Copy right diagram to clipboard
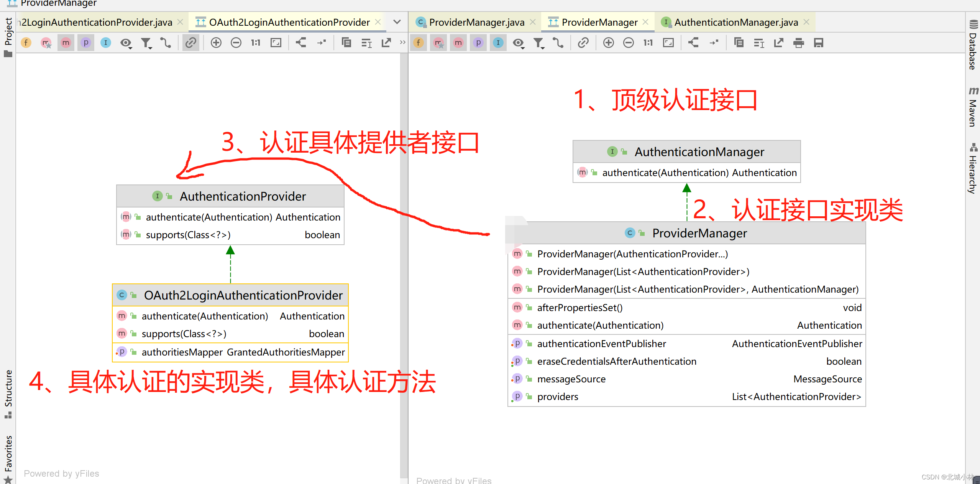The height and width of the screenshot is (484, 980). point(739,43)
